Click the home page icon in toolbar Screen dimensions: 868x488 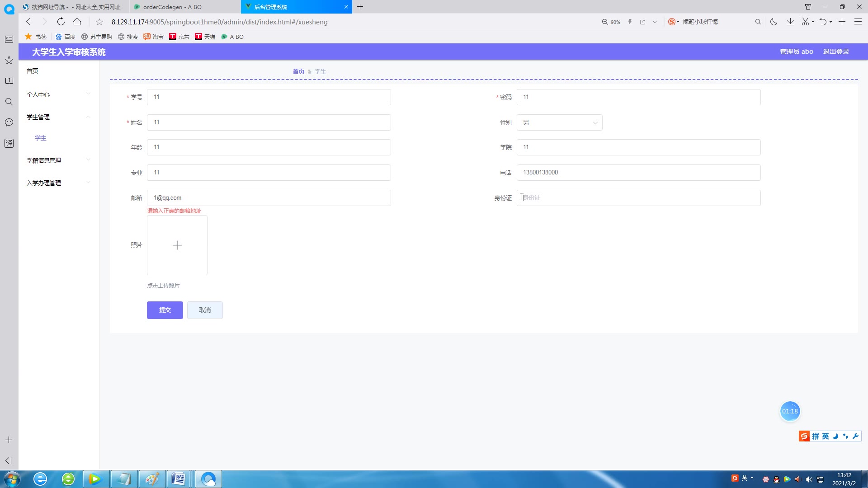77,22
